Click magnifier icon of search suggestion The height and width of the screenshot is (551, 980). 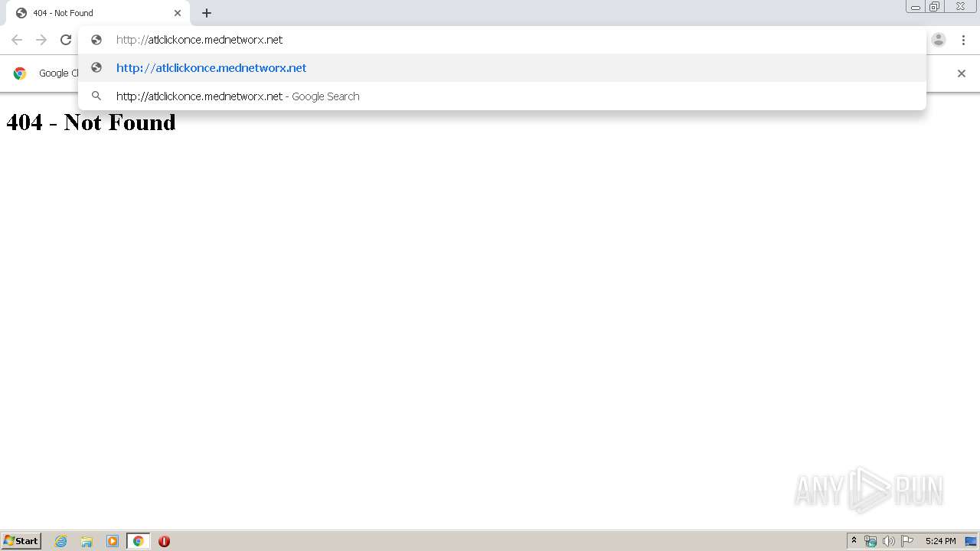point(96,96)
